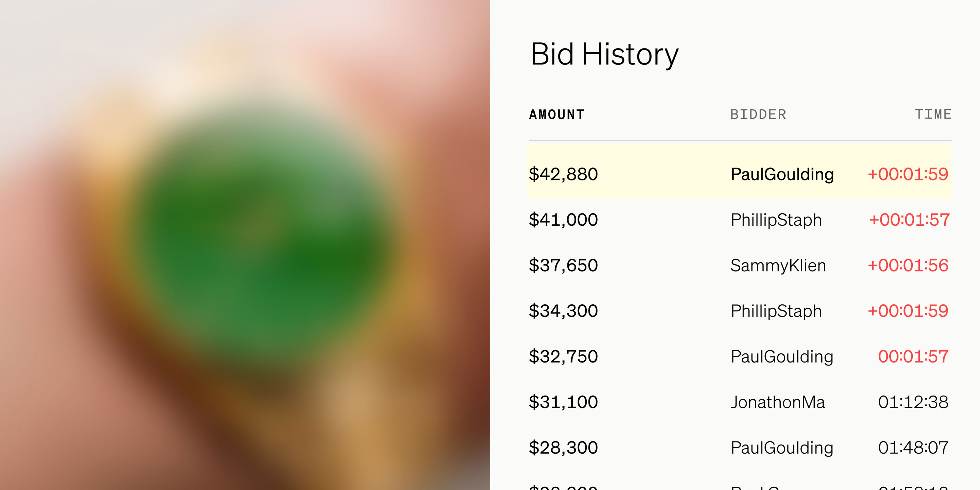
Task: Click the 01:12:38 bid timestamp
Action: (913, 402)
